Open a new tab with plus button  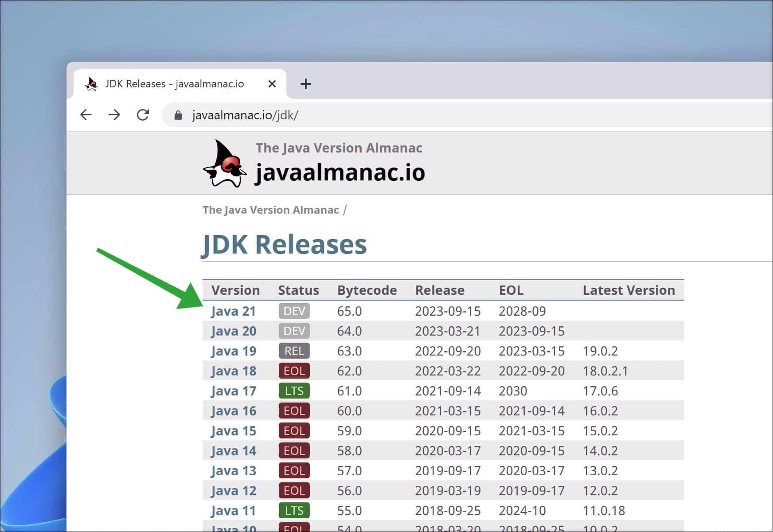[x=305, y=84]
